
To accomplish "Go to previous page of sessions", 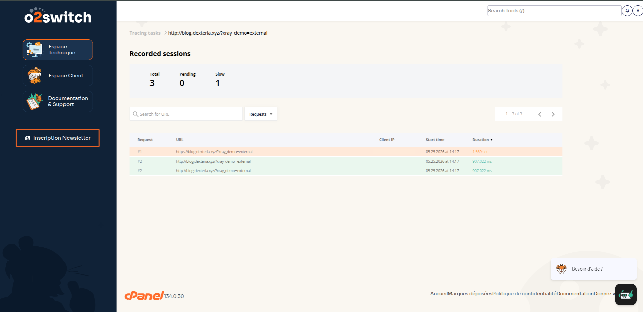I will [x=540, y=114].
